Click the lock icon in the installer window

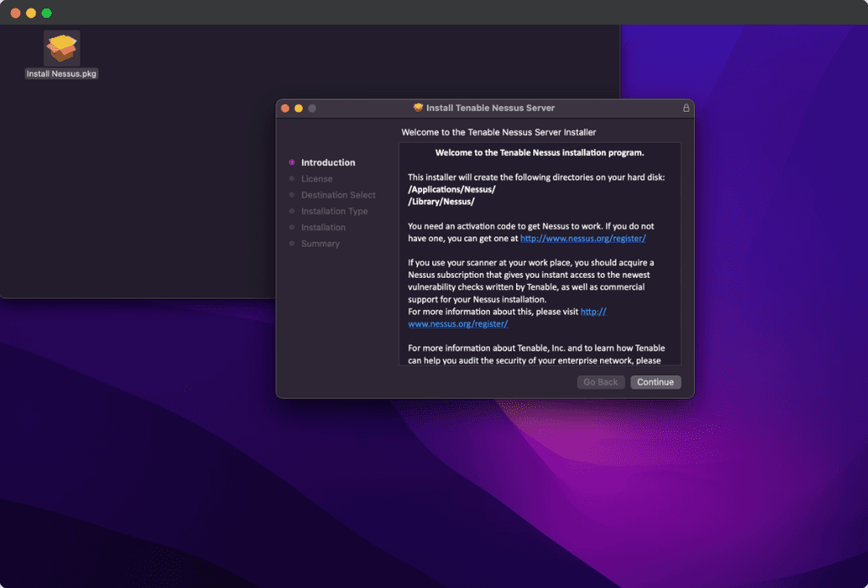(x=685, y=108)
